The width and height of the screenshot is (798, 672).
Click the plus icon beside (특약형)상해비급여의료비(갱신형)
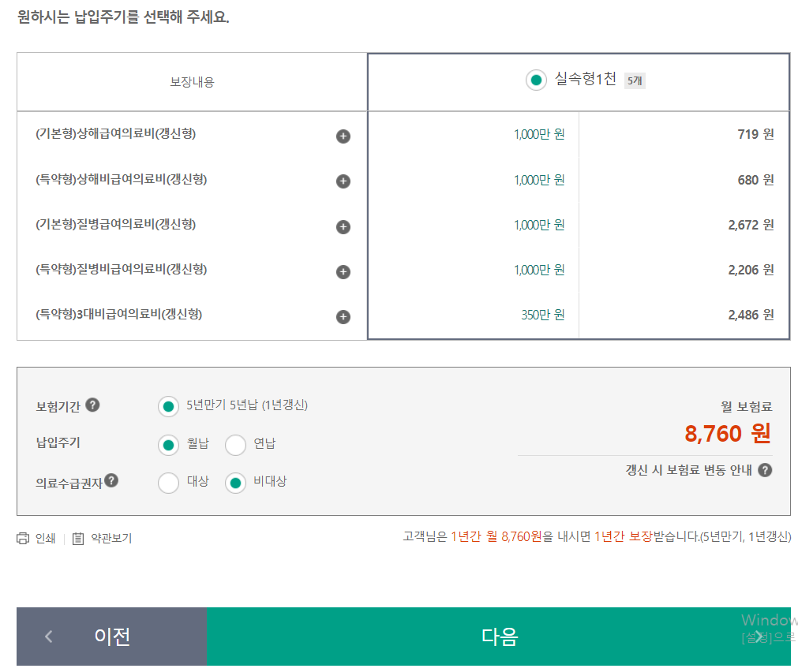[343, 181]
